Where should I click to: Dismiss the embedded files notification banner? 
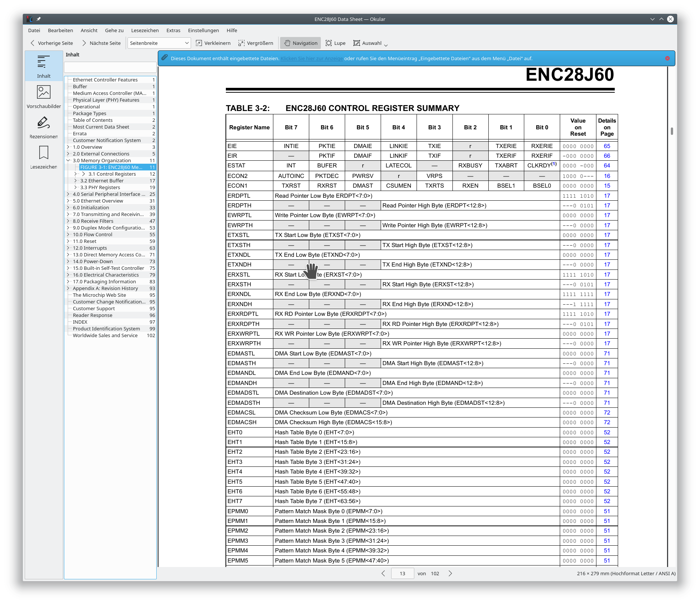(667, 58)
